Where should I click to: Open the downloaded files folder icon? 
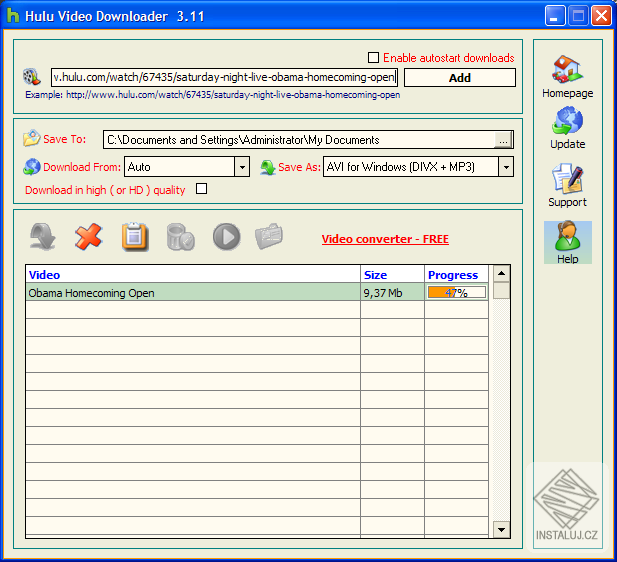click(x=269, y=237)
